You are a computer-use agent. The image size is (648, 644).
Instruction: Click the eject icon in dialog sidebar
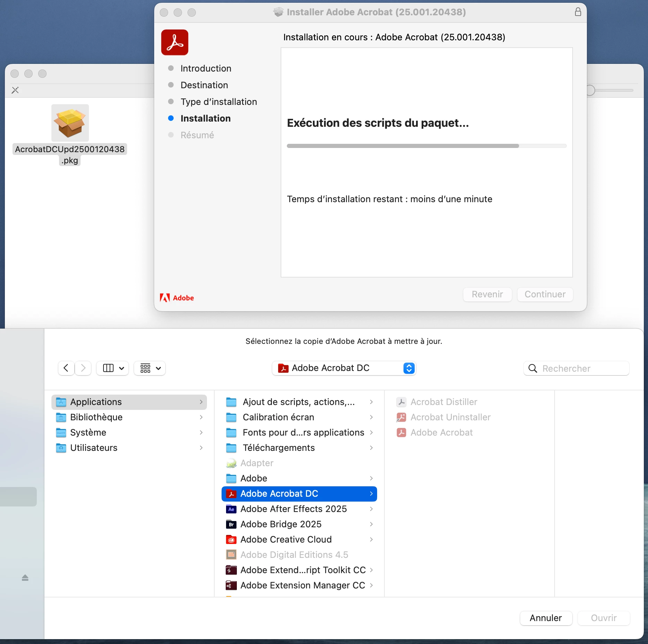(x=25, y=577)
